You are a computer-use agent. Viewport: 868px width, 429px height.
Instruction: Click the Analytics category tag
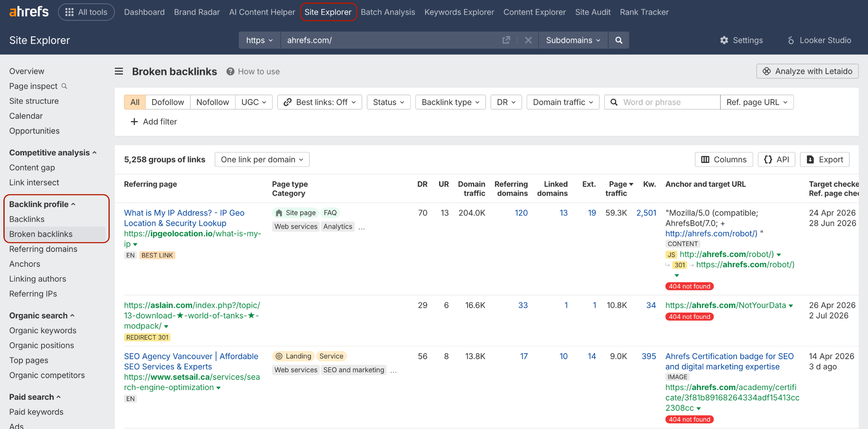(338, 227)
